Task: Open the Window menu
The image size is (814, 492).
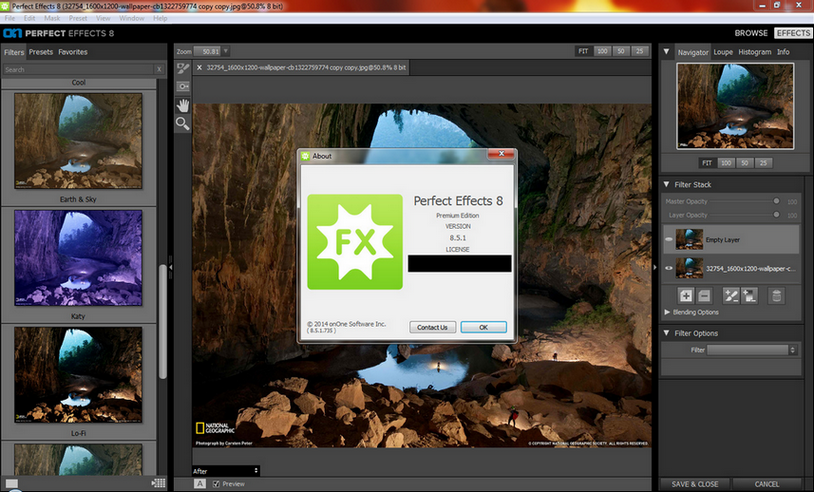Action: (x=132, y=18)
